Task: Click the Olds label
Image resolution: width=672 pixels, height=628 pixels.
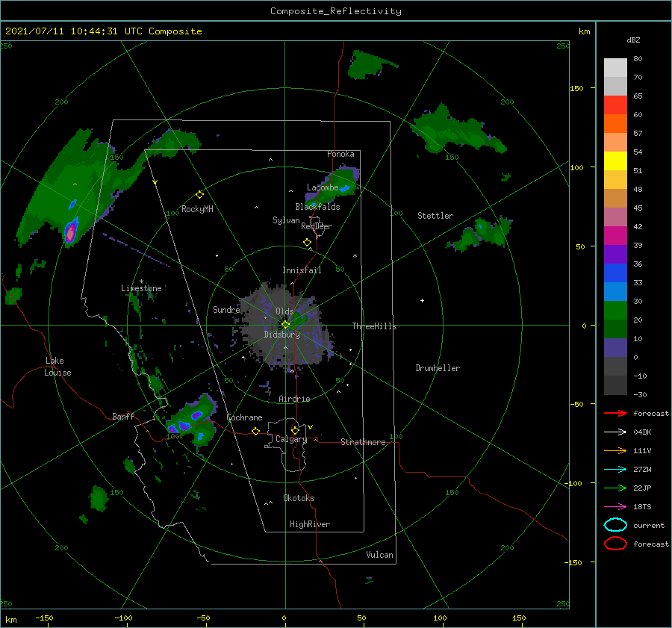Action: (284, 311)
